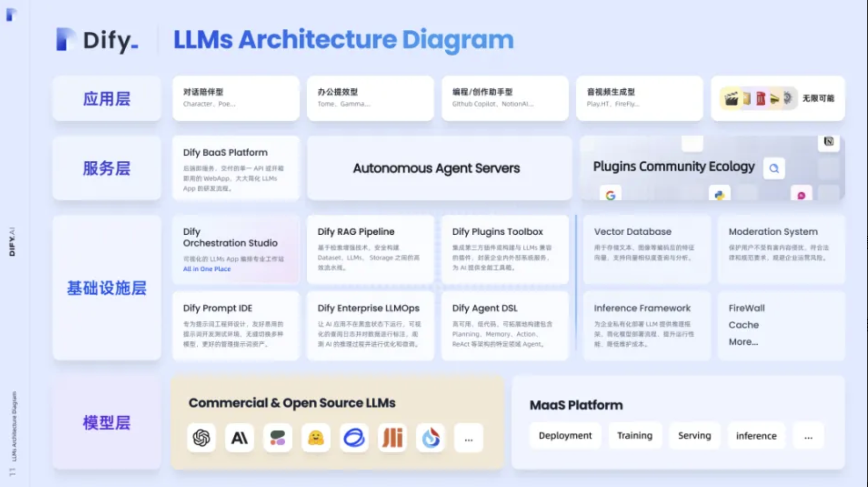Click the Dify logo mark in header

coord(65,39)
